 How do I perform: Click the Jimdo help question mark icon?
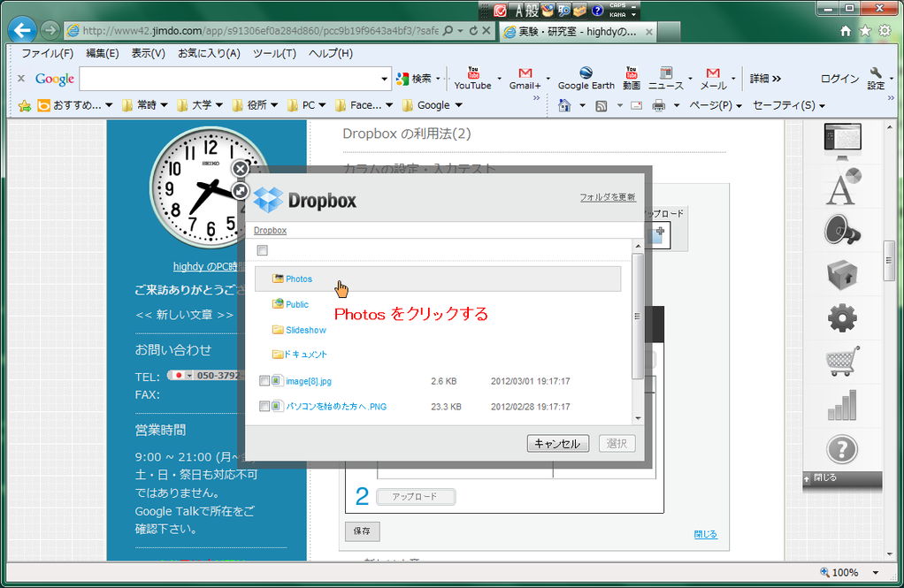click(842, 449)
